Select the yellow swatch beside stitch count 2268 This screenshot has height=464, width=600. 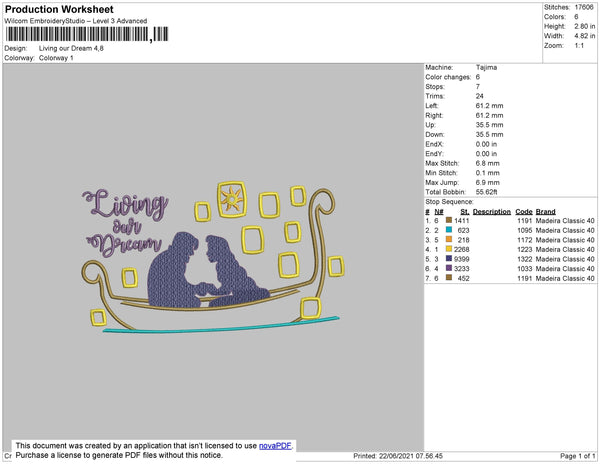[449, 249]
